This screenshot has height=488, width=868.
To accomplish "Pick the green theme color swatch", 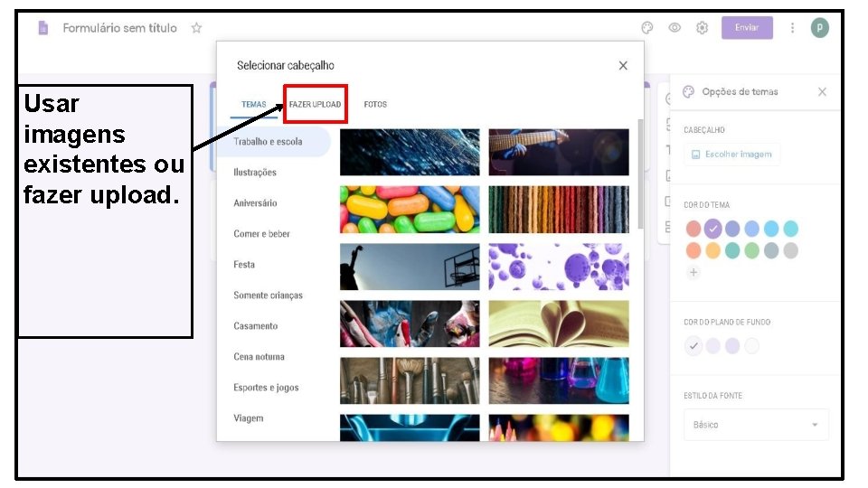I will pos(751,250).
